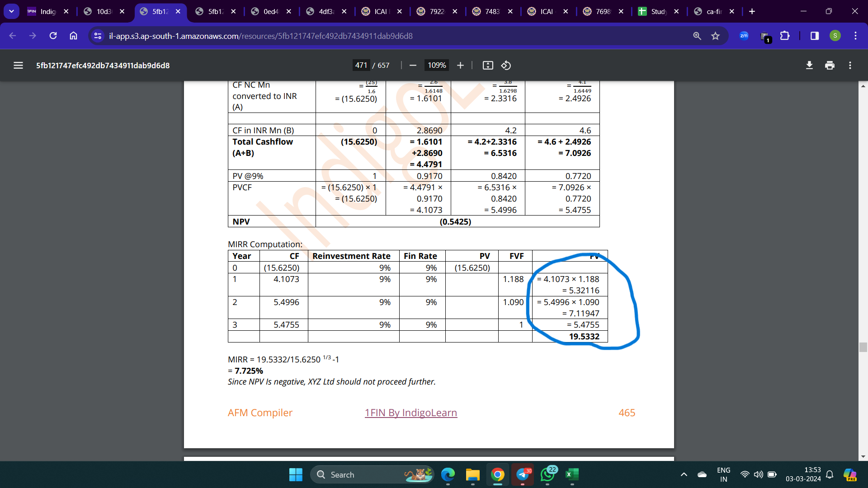Click the PDF zoom out button
The height and width of the screenshot is (488, 868).
[413, 66]
